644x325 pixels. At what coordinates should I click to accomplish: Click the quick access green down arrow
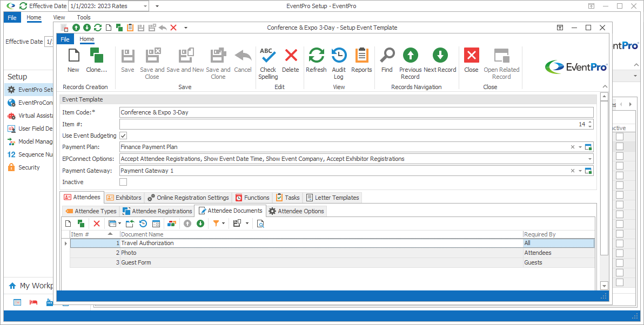(x=86, y=28)
